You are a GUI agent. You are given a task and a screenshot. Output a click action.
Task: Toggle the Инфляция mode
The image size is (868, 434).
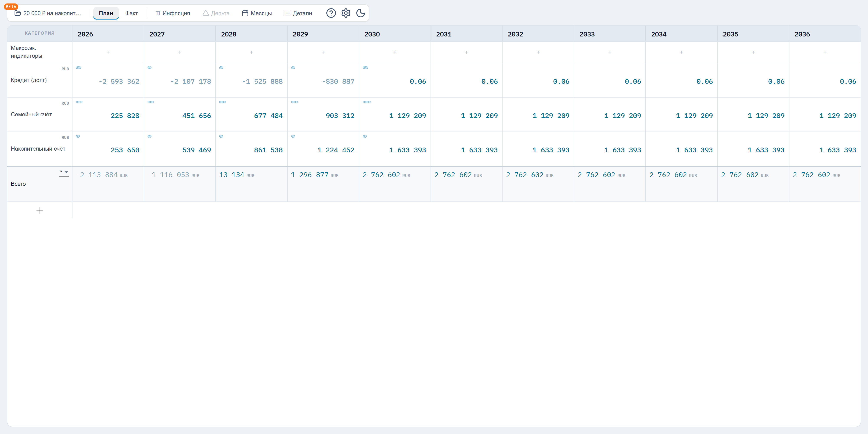pos(173,13)
